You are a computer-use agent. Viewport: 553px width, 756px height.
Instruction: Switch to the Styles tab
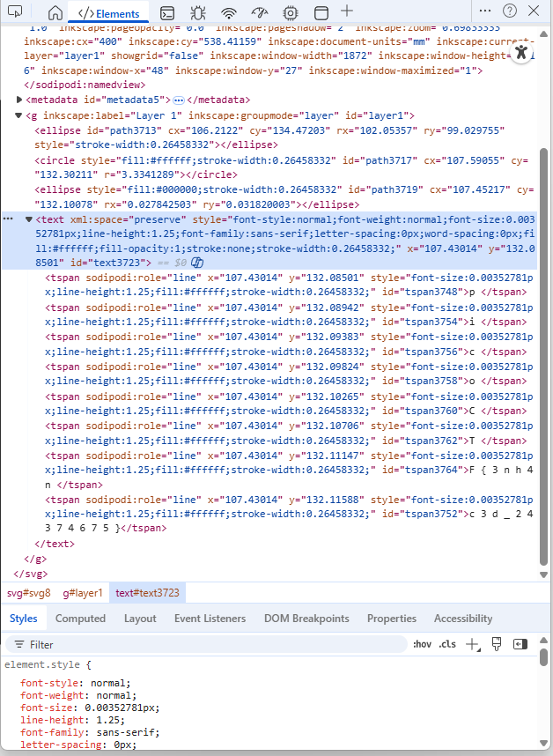[24, 619]
